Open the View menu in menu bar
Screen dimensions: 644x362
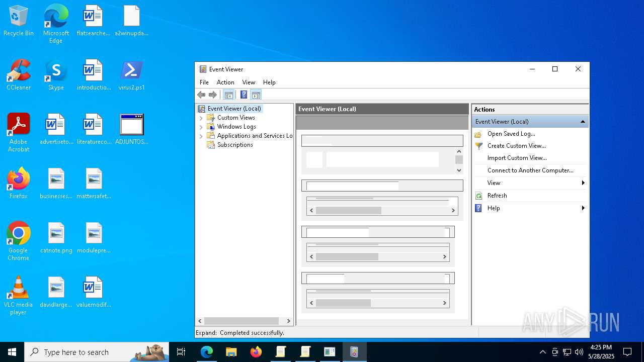coord(249,82)
